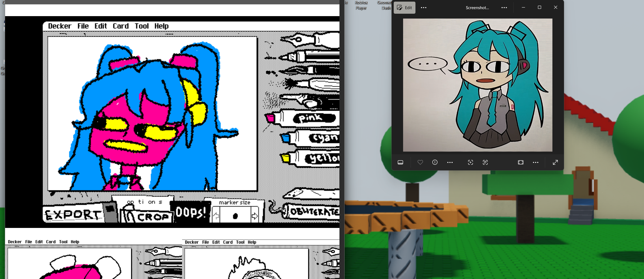Open the zoom options dots in Photos

[x=536, y=162]
